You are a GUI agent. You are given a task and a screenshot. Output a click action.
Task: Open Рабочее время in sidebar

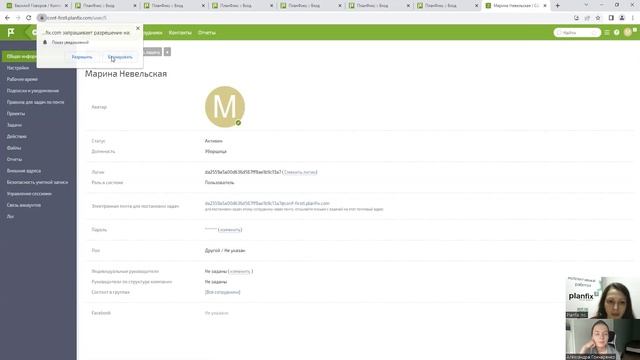coord(22,79)
